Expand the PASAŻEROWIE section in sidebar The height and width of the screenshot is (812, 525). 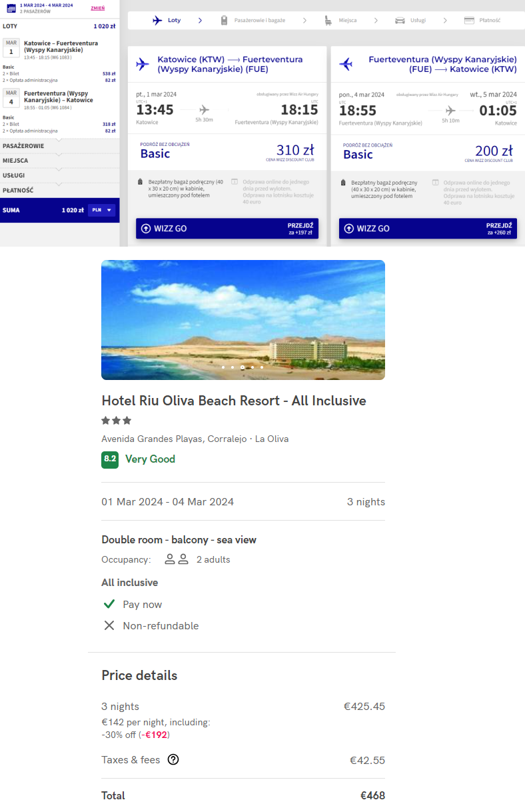[60, 145]
